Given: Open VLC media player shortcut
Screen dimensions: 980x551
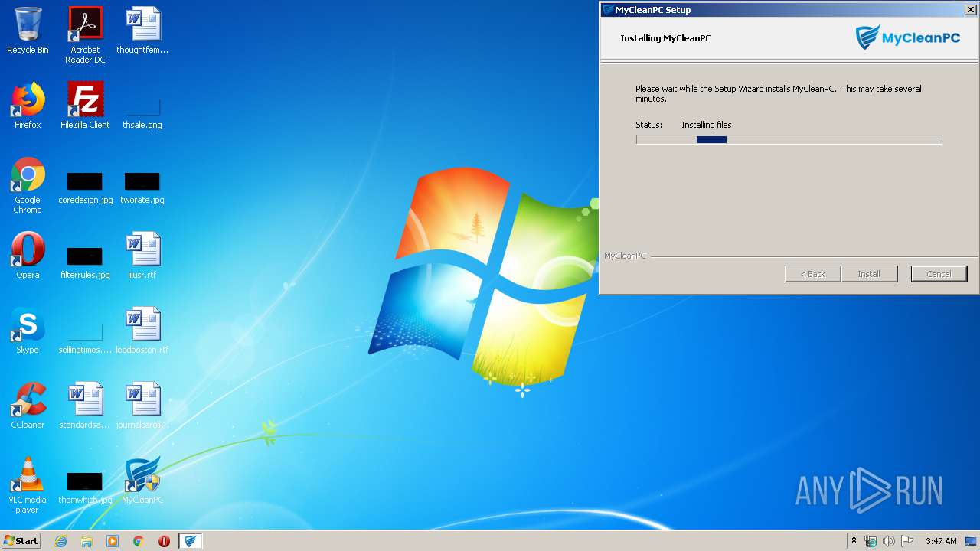Looking at the screenshot, I should tap(28, 485).
